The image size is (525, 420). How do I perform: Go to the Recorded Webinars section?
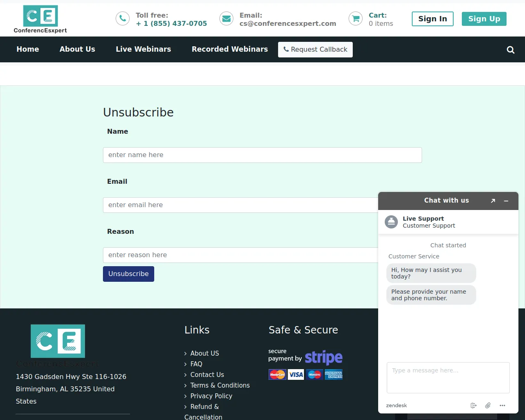click(x=230, y=49)
